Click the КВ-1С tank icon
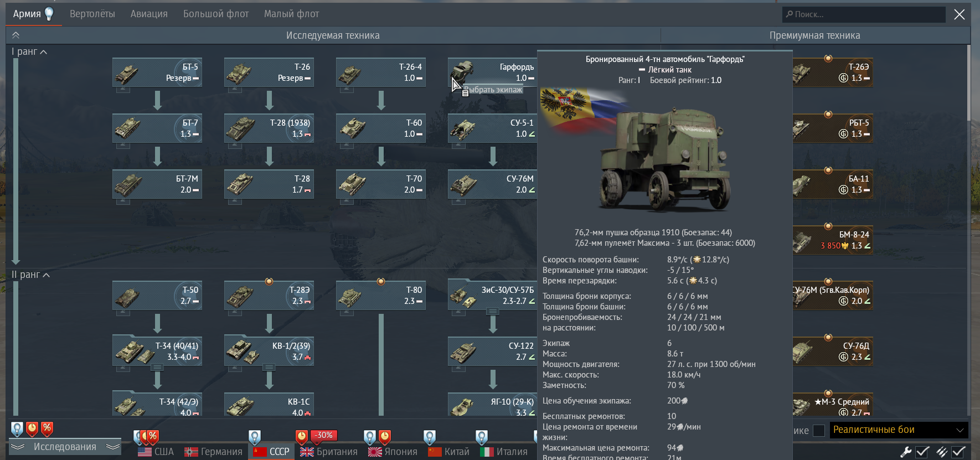This screenshot has width=980, height=460. click(x=240, y=407)
